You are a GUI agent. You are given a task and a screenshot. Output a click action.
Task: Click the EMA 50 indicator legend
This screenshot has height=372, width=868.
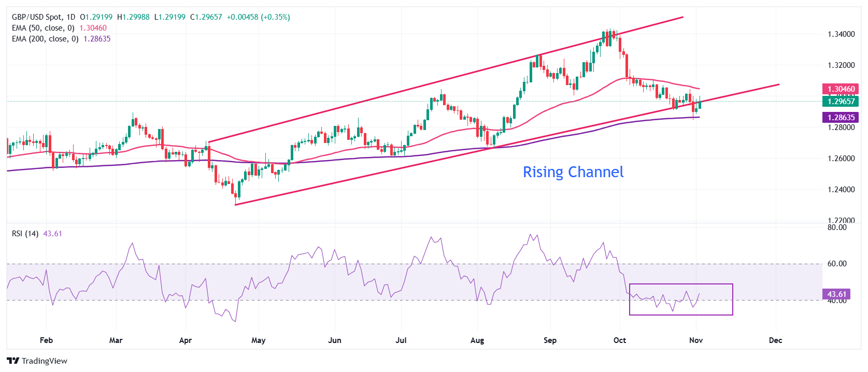click(x=43, y=28)
